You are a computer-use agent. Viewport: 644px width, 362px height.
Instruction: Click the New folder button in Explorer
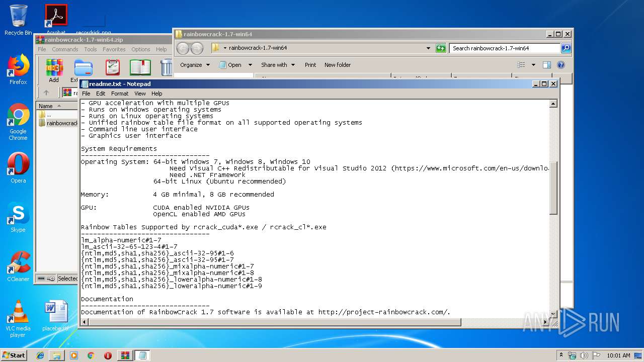(338, 65)
